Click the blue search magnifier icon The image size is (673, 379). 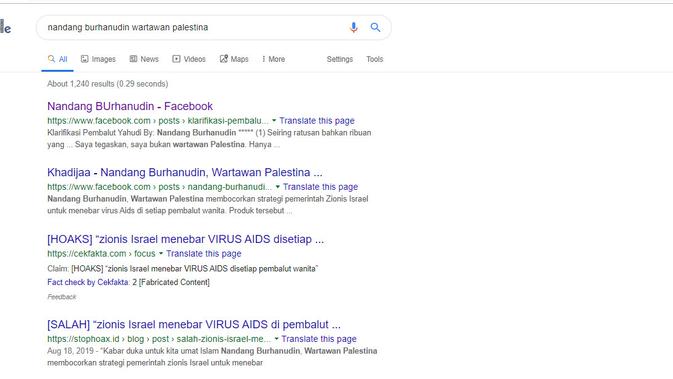(375, 27)
